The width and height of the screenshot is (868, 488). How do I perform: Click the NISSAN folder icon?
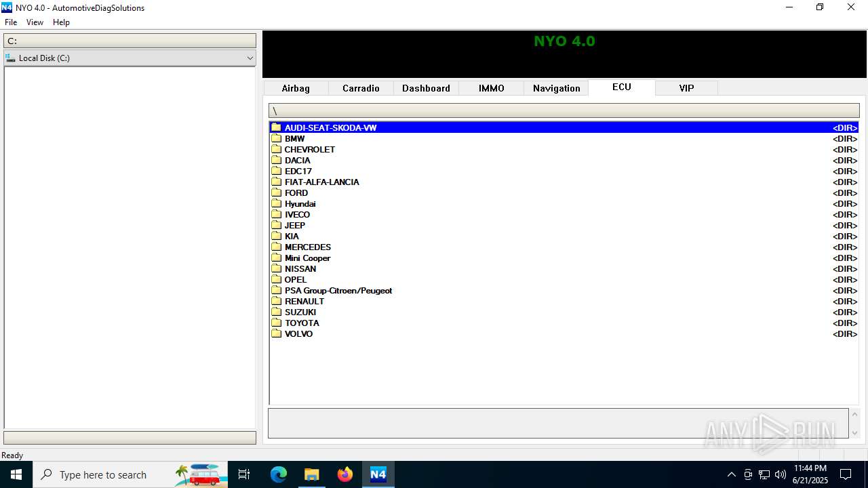click(x=276, y=268)
